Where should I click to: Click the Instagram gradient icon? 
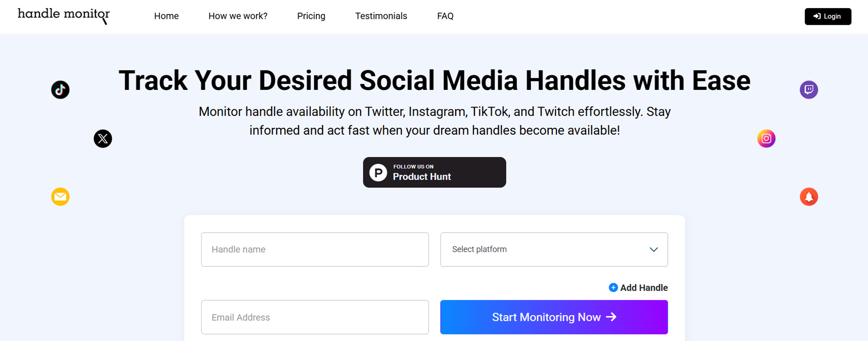766,139
